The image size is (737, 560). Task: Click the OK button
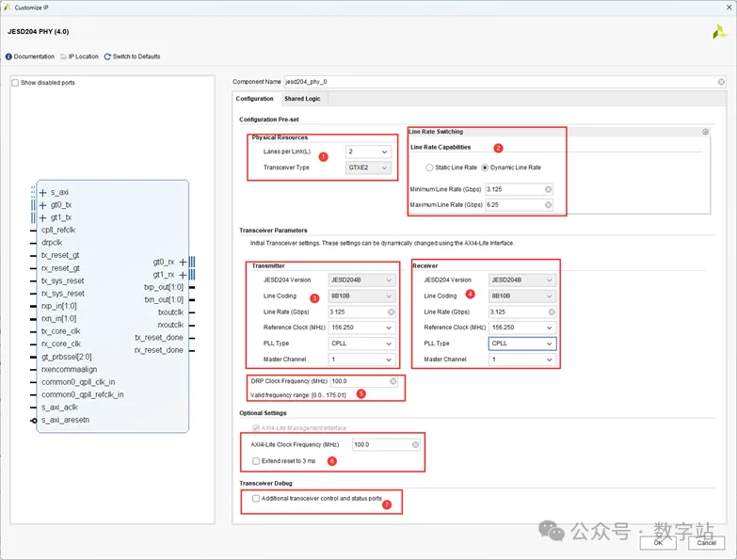(x=658, y=543)
